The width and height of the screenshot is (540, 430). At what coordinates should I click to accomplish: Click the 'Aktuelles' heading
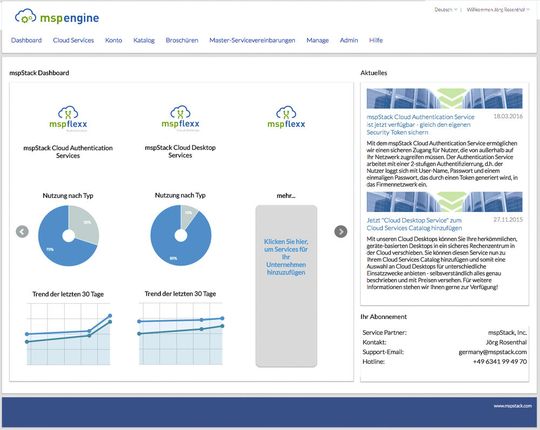coord(374,73)
